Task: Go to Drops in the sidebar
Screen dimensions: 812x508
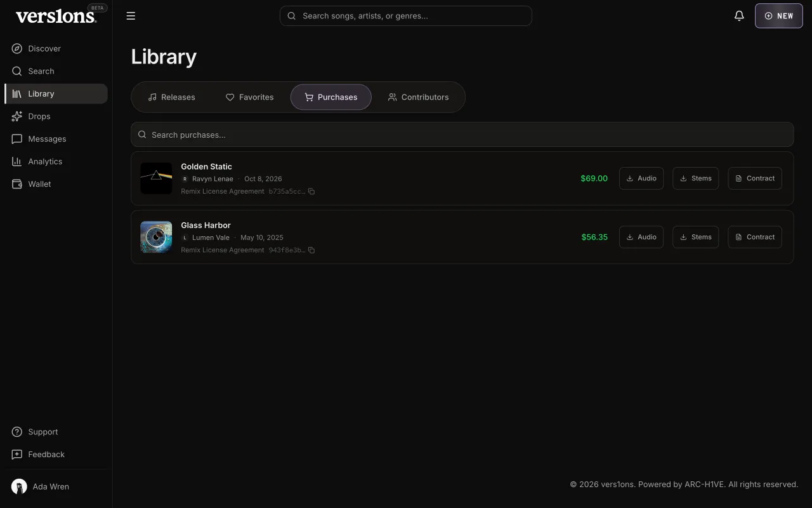Action: pyautogui.click(x=56, y=116)
